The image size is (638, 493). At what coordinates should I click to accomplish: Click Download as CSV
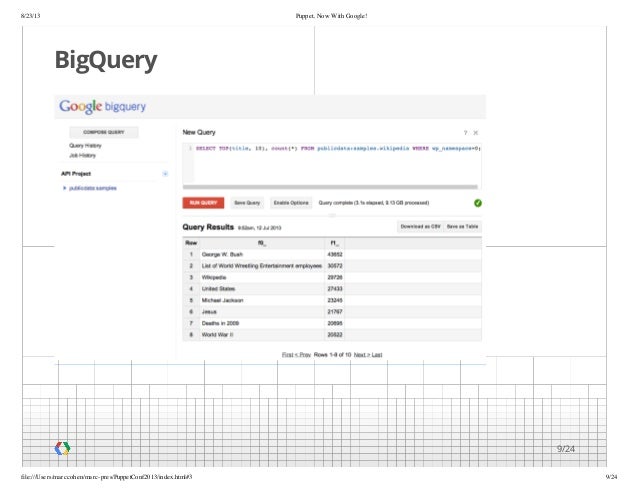[x=420, y=227]
